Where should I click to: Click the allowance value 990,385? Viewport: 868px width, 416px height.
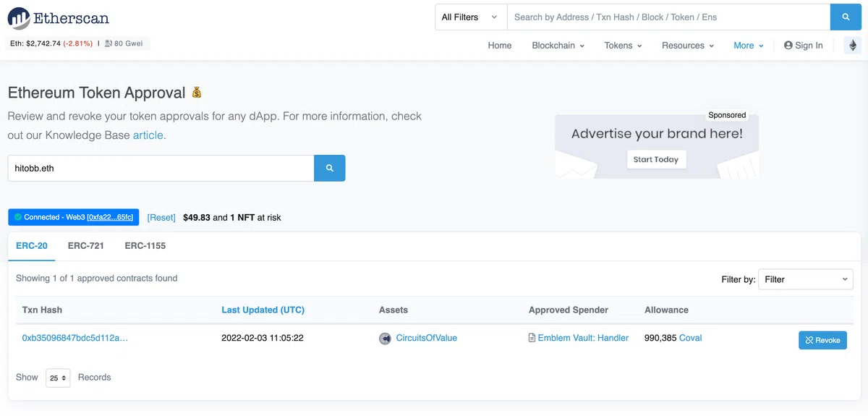[x=660, y=338]
